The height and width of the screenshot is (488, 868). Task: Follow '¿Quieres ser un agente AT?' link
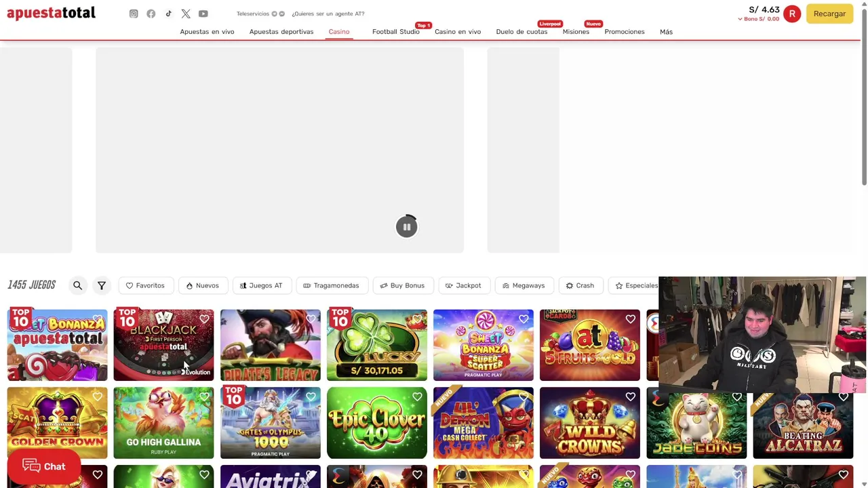[328, 14]
